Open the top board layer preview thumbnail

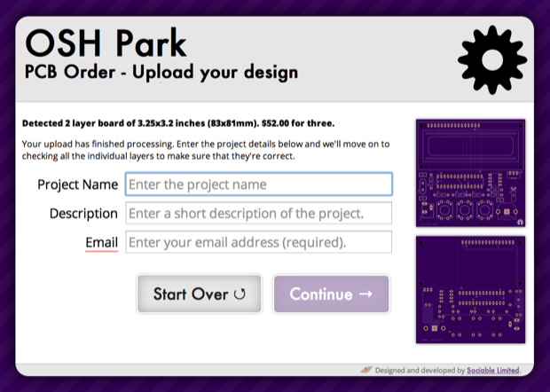[x=470, y=173]
